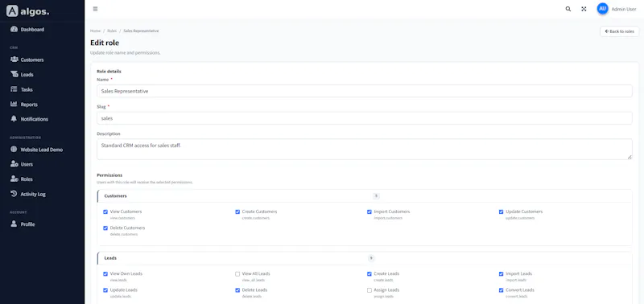
Task: Uncheck Update Leads permission
Action: click(105, 290)
